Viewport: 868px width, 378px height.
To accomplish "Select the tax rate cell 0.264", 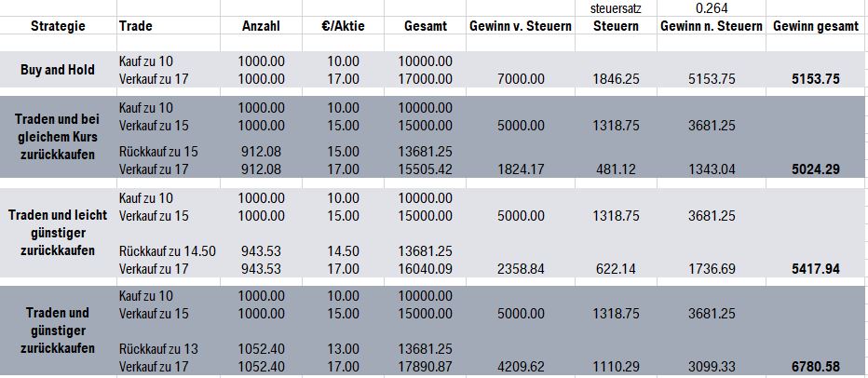I will pyautogui.click(x=712, y=8).
